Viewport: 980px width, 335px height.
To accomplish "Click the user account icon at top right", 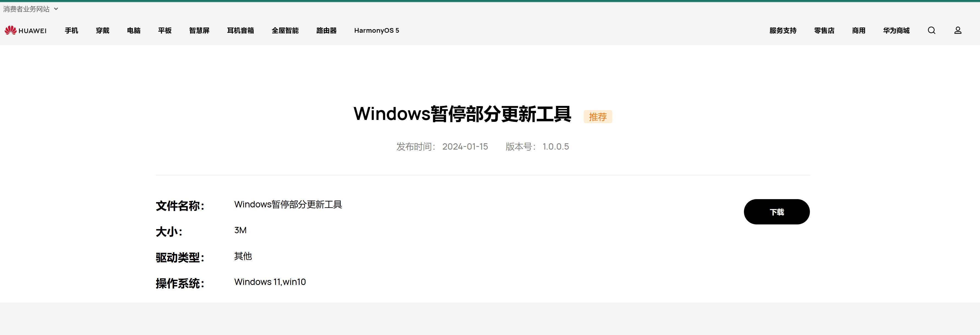I will 958,31.
